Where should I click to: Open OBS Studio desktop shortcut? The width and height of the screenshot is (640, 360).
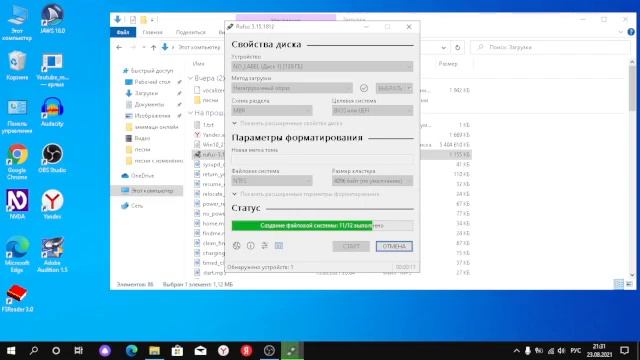[x=52, y=158]
